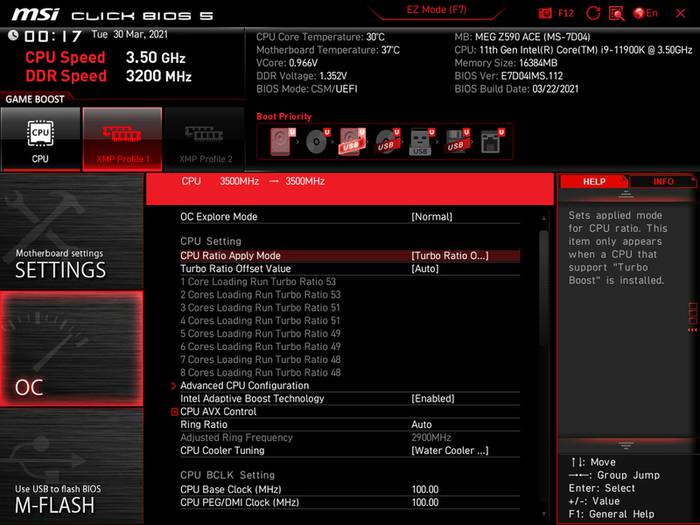The image size is (700, 525).
Task: Switch to EZ Mode (F7)
Action: 436,10
